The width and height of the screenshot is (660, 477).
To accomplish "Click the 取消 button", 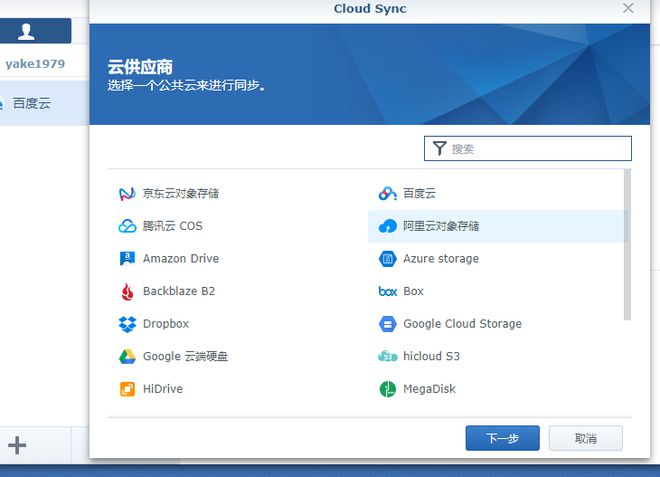I will (586, 438).
